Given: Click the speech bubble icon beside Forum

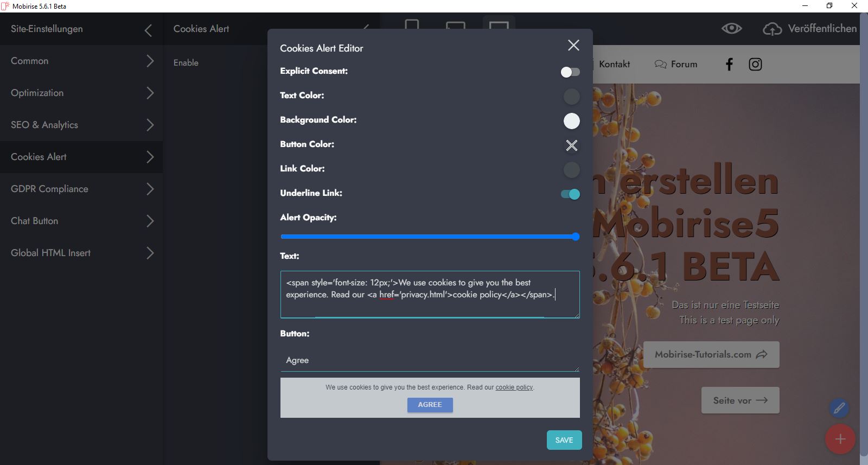Looking at the screenshot, I should coord(660,64).
